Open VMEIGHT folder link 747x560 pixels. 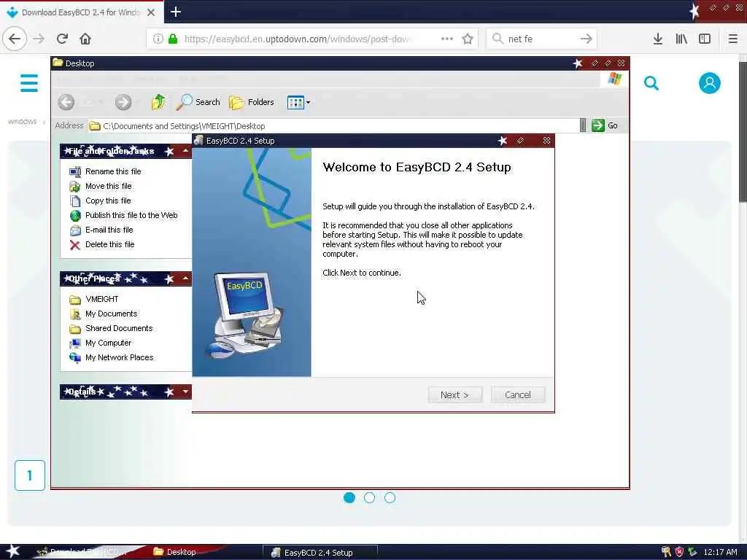pyautogui.click(x=102, y=299)
